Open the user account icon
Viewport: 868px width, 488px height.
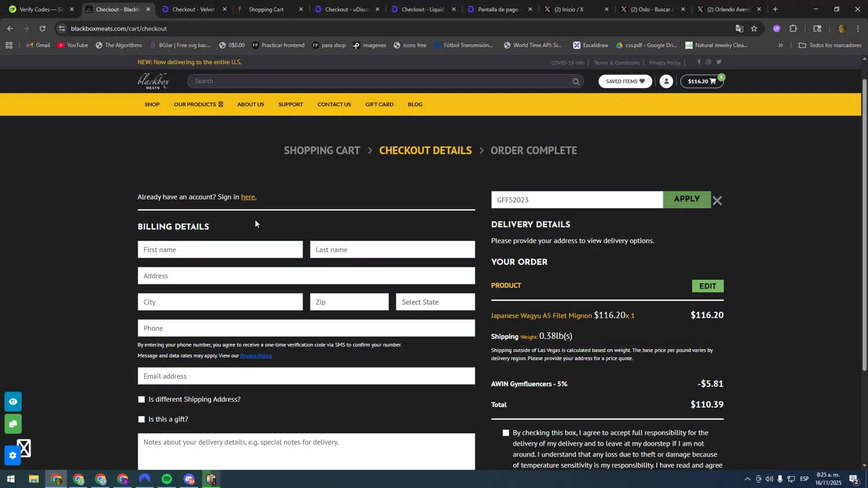tap(666, 82)
